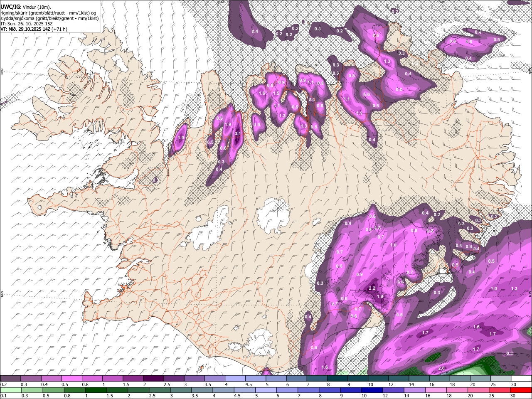532x399 pixels.
Task: Click the light pink swatch in lower scale
Action: click(436, 390)
